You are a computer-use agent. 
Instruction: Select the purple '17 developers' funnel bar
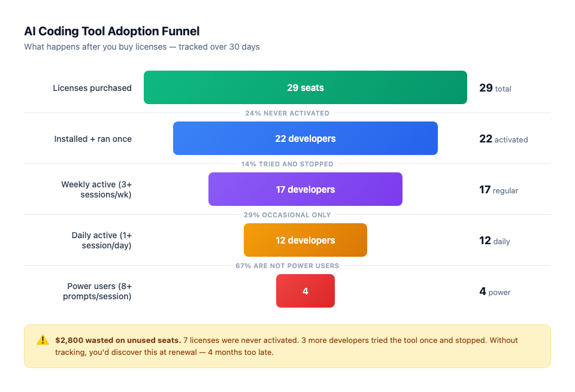point(305,189)
